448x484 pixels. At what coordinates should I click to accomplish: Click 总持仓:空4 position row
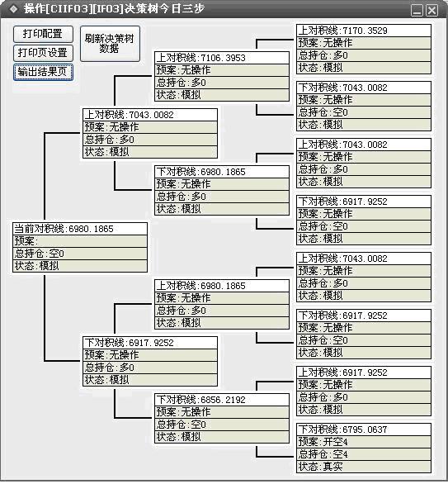coord(364,454)
